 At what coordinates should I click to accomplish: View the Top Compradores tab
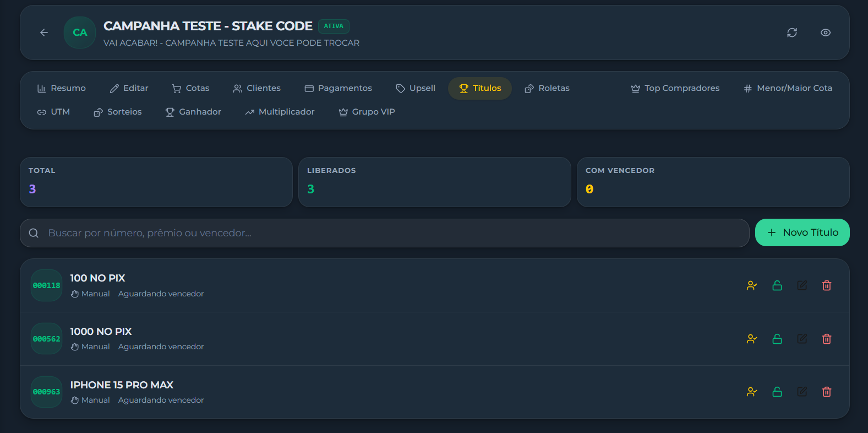pyautogui.click(x=675, y=88)
